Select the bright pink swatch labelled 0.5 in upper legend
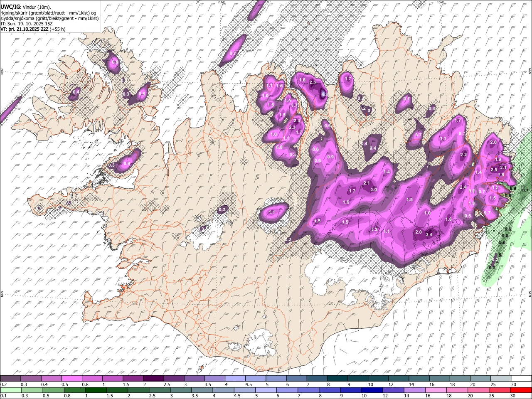Screen dimensions: 532x399 point(71,378)
